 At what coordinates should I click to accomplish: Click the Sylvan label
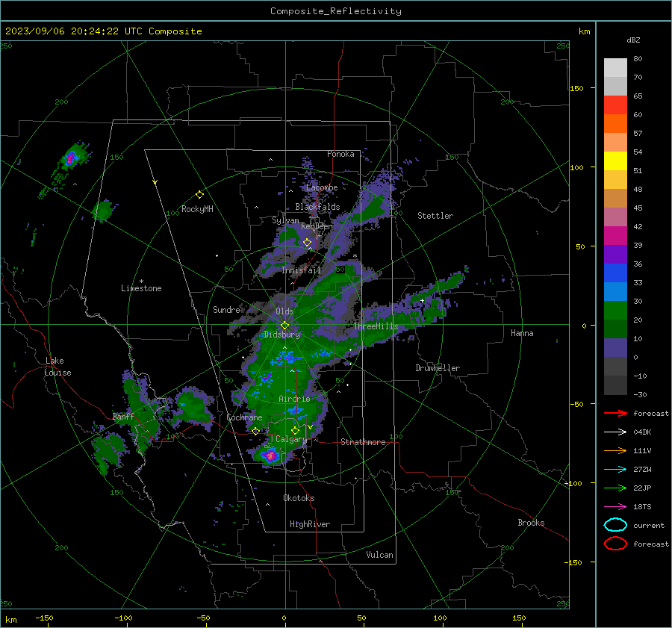click(285, 220)
